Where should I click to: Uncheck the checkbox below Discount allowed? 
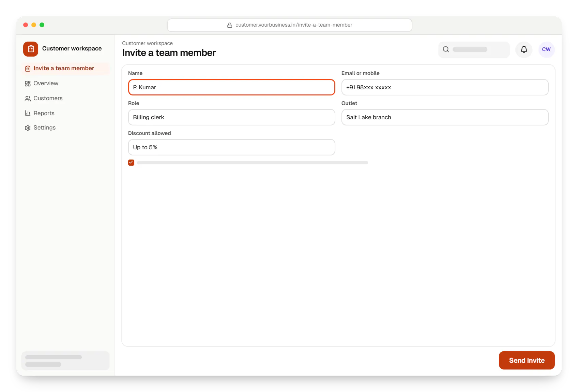coord(131,163)
